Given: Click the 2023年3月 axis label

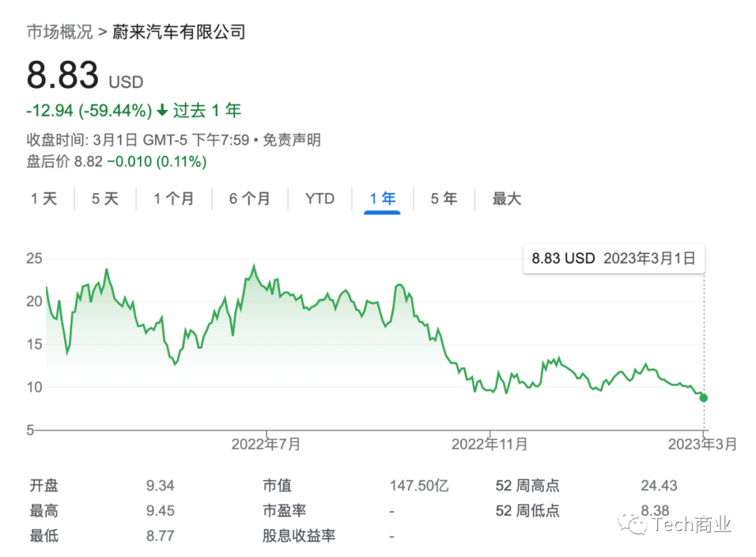Looking at the screenshot, I should [703, 444].
